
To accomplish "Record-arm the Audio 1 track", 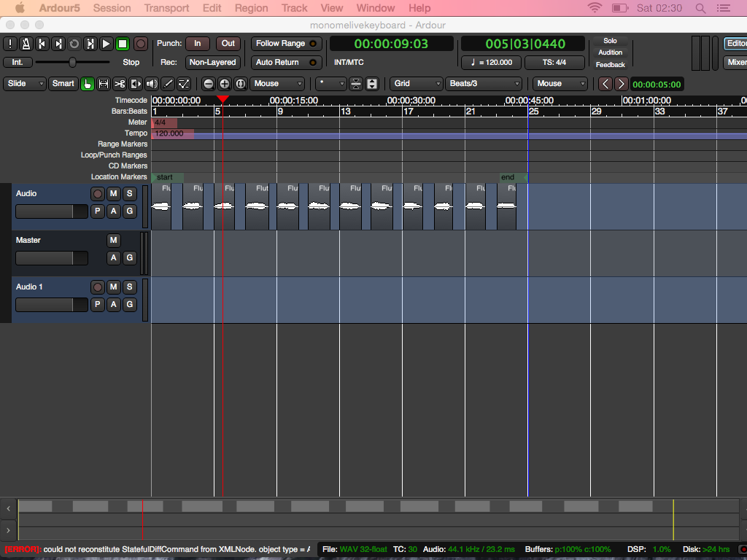I will coord(98,287).
